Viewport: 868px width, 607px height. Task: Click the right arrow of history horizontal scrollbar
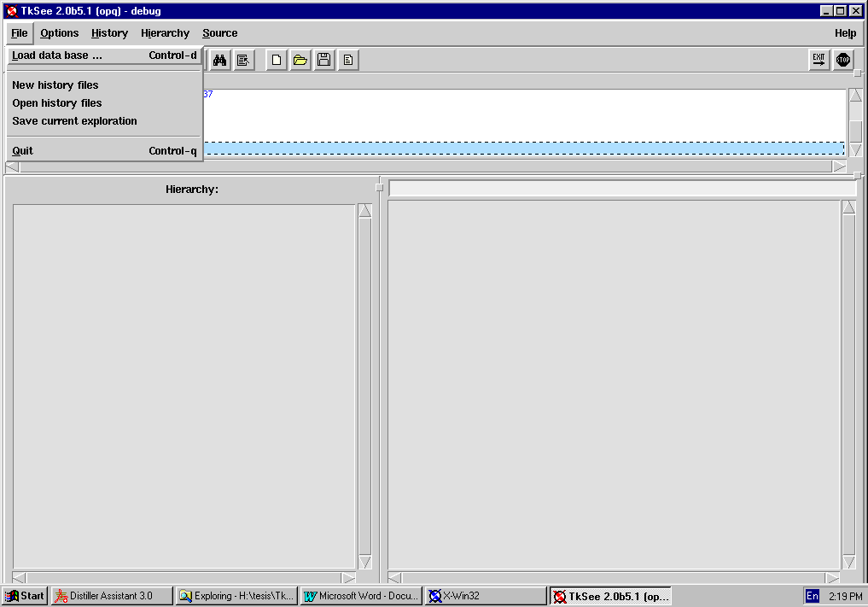(840, 166)
